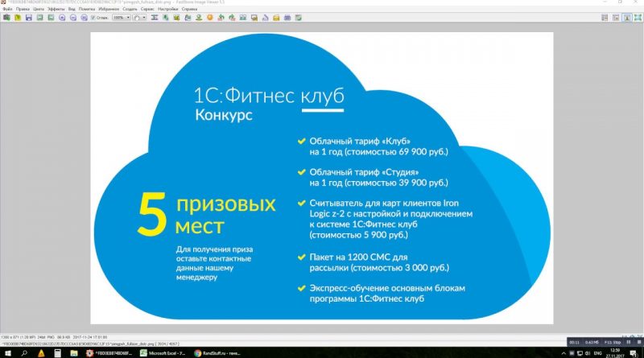The image size is (644, 358).
Task: Open the Настройки menu
Action: pos(168,9)
